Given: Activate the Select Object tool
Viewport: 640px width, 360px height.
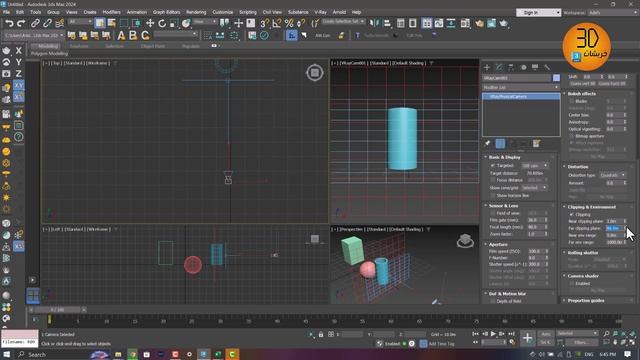Looking at the screenshot, I should coord(100,23).
